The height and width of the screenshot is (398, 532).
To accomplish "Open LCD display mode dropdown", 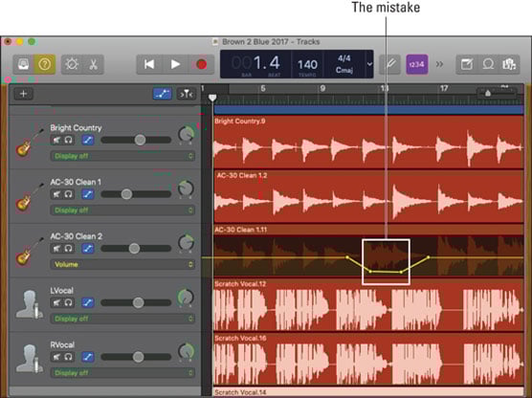I will (x=369, y=64).
